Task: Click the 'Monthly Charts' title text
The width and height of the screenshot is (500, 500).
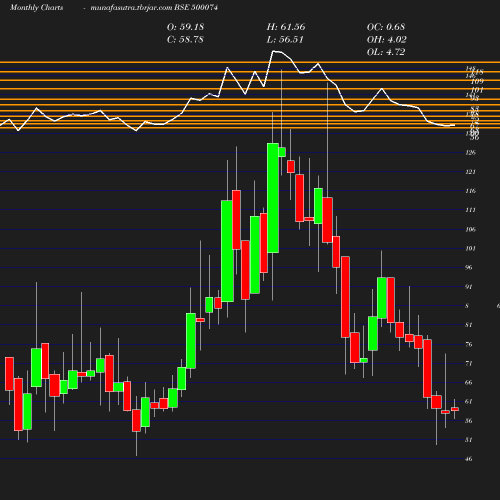Action: pos(36,7)
